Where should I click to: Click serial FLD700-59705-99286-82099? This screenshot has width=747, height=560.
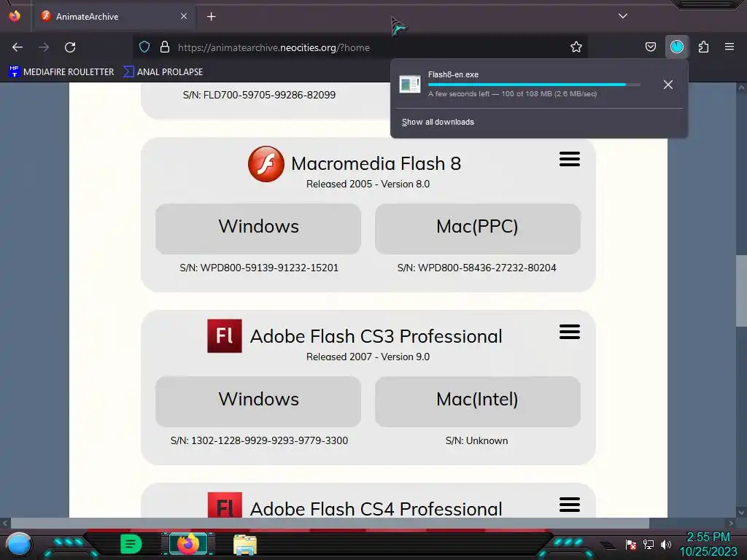(269, 96)
